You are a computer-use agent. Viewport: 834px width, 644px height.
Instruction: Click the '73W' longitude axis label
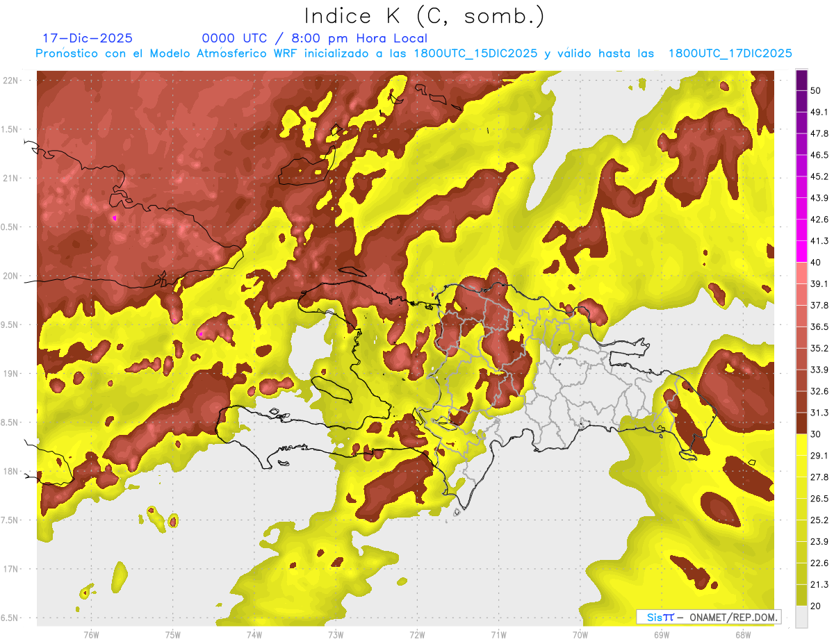click(x=336, y=634)
